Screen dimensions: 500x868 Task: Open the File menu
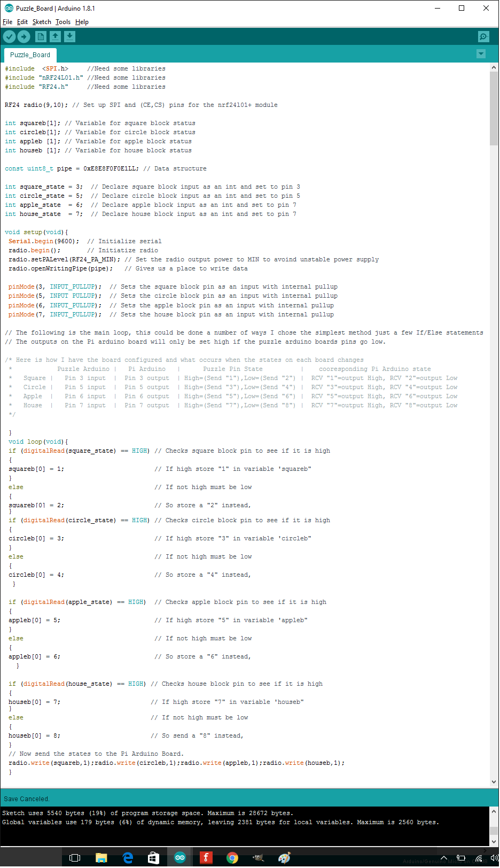7,22
